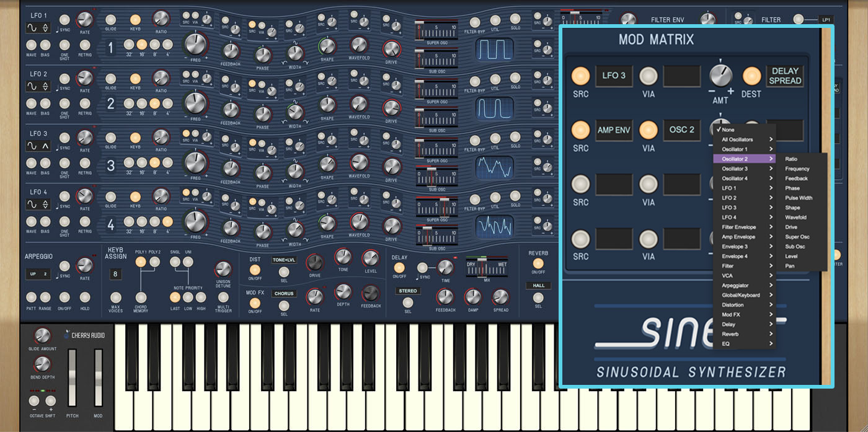This screenshot has width=868, height=432.
Task: Click oscillator 3 waveform scope display
Action: [495, 167]
